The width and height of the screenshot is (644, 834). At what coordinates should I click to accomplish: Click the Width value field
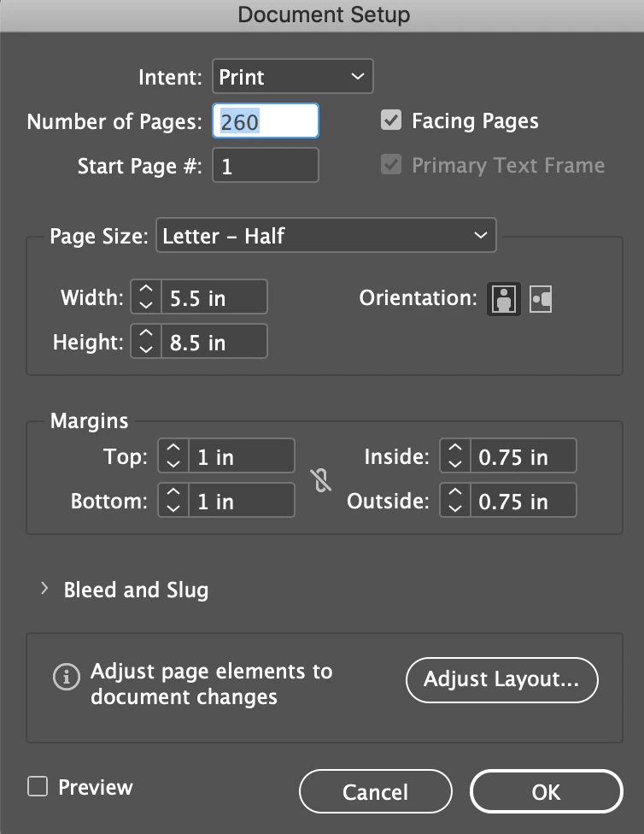tap(214, 297)
